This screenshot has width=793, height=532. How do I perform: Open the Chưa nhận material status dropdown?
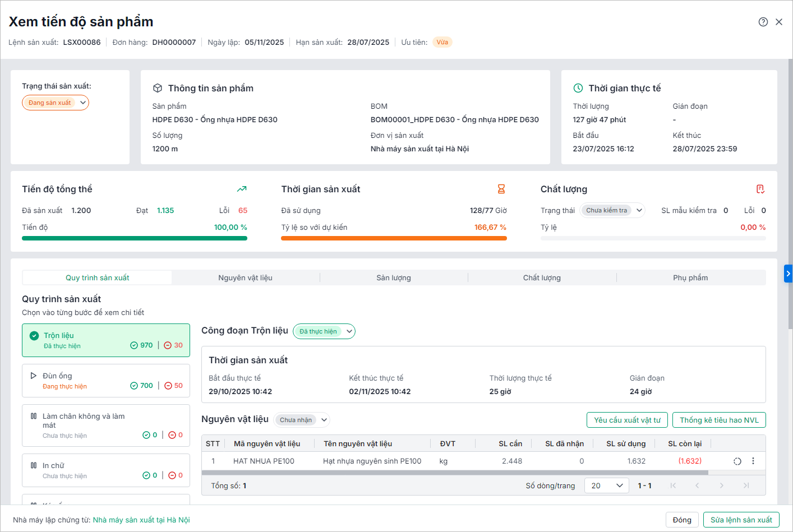pyautogui.click(x=302, y=420)
